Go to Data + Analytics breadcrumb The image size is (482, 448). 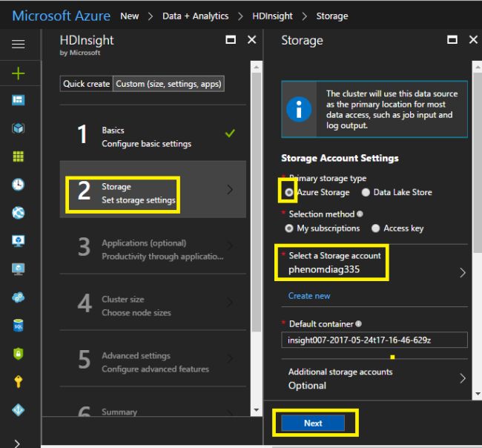pyautogui.click(x=196, y=16)
